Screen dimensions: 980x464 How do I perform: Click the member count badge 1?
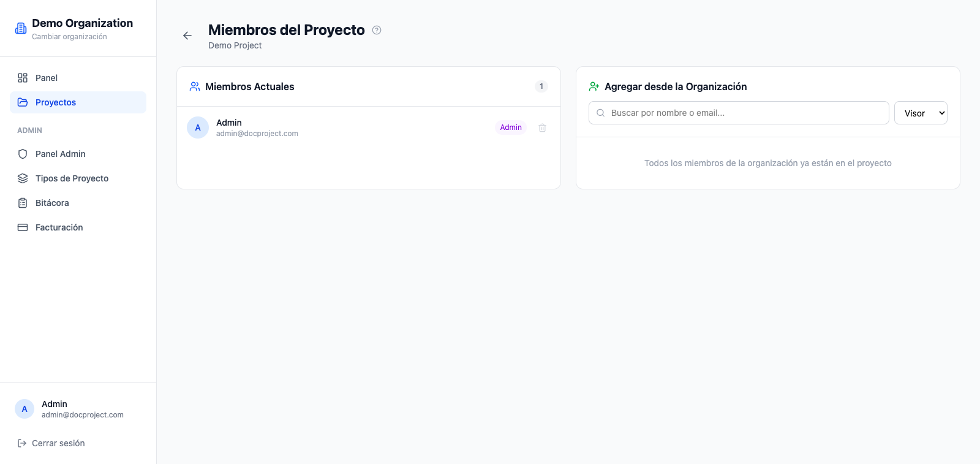click(541, 86)
